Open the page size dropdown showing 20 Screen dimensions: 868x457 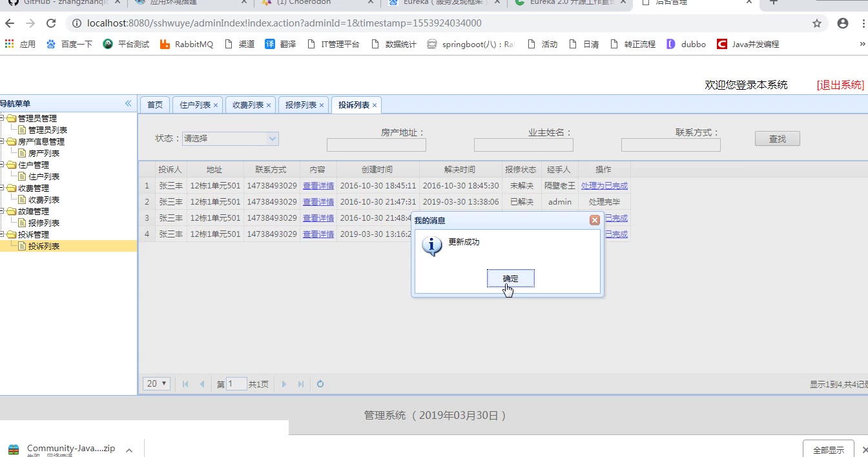[x=156, y=383]
